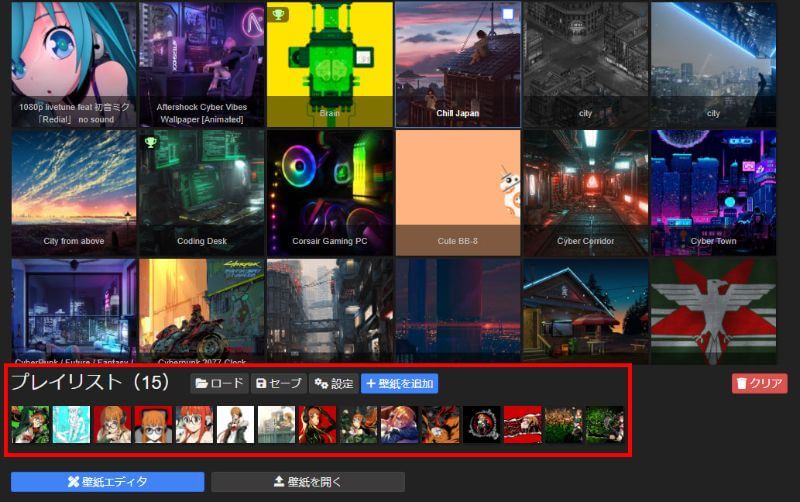Pick the Corsair Gaming PC wallpaper
800x502 pixels.
coord(330,193)
